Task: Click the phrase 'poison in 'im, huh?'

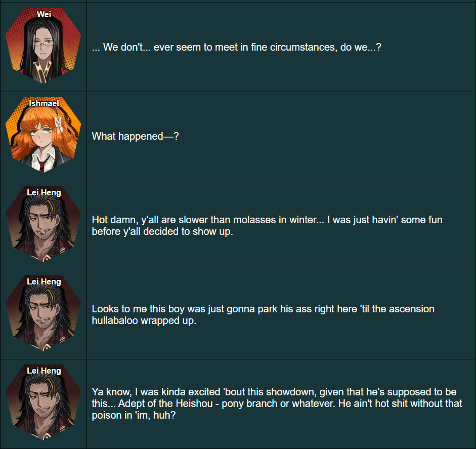Action: (134, 415)
